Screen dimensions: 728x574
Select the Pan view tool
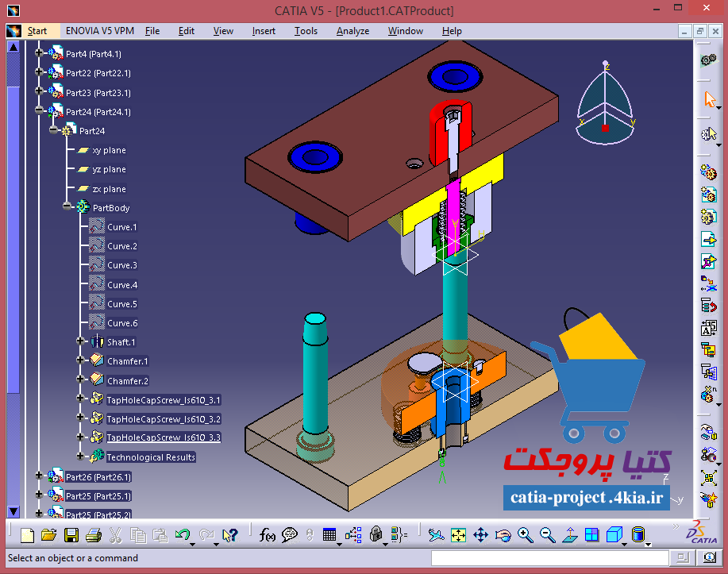point(480,535)
